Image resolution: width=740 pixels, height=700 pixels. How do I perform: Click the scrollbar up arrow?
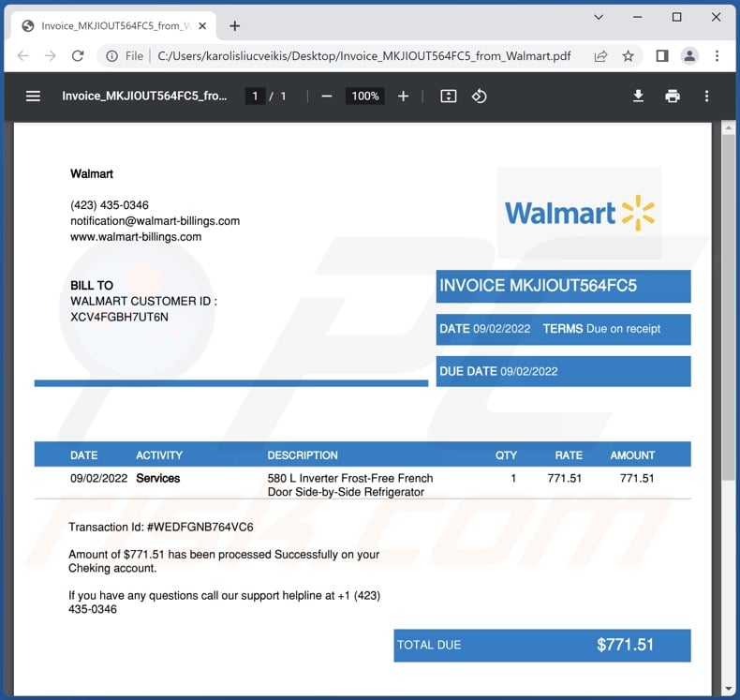(728, 127)
